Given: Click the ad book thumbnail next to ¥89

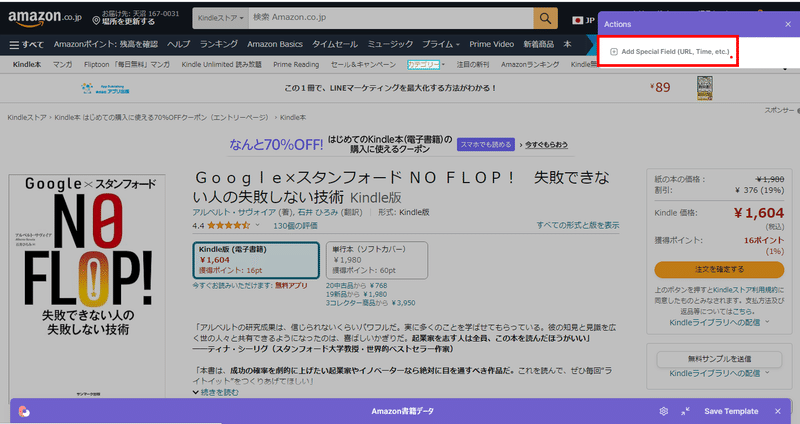Looking at the screenshot, I should tap(705, 88).
